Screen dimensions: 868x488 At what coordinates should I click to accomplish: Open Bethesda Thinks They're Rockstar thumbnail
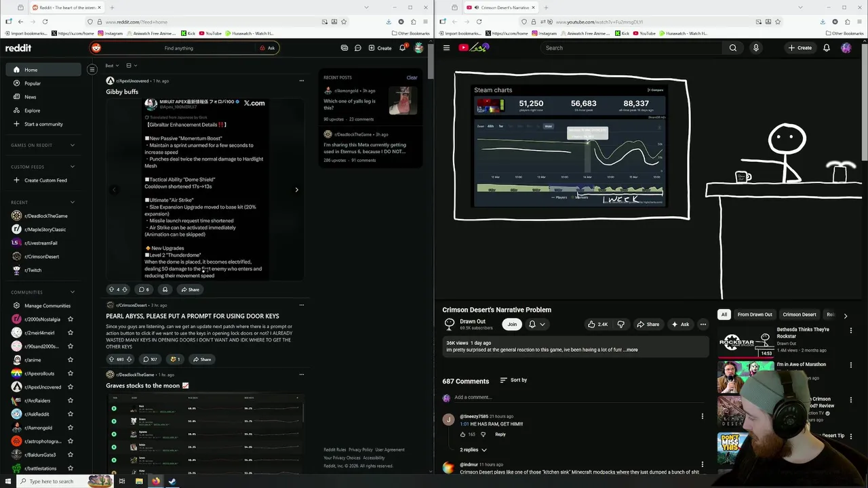(746, 344)
